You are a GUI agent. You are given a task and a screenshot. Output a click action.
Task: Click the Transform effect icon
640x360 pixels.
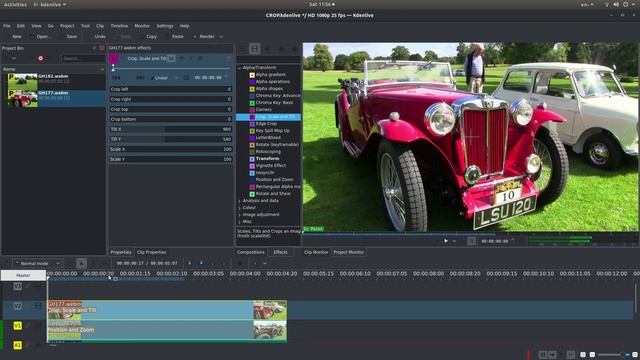(x=252, y=159)
